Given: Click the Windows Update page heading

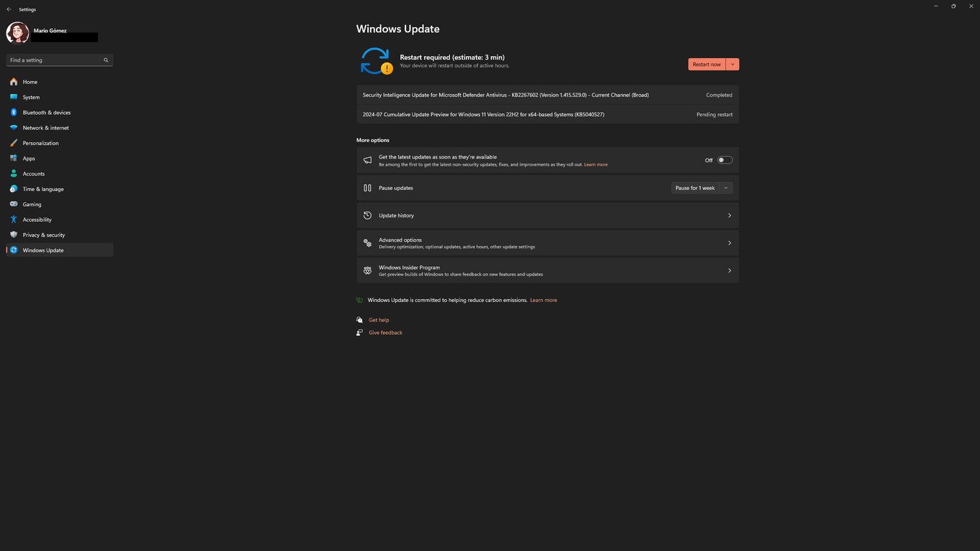Looking at the screenshot, I should point(398,29).
